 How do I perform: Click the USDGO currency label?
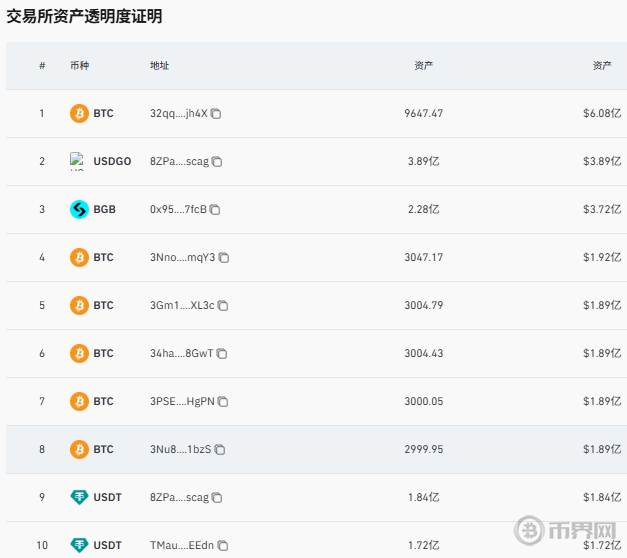pos(112,162)
